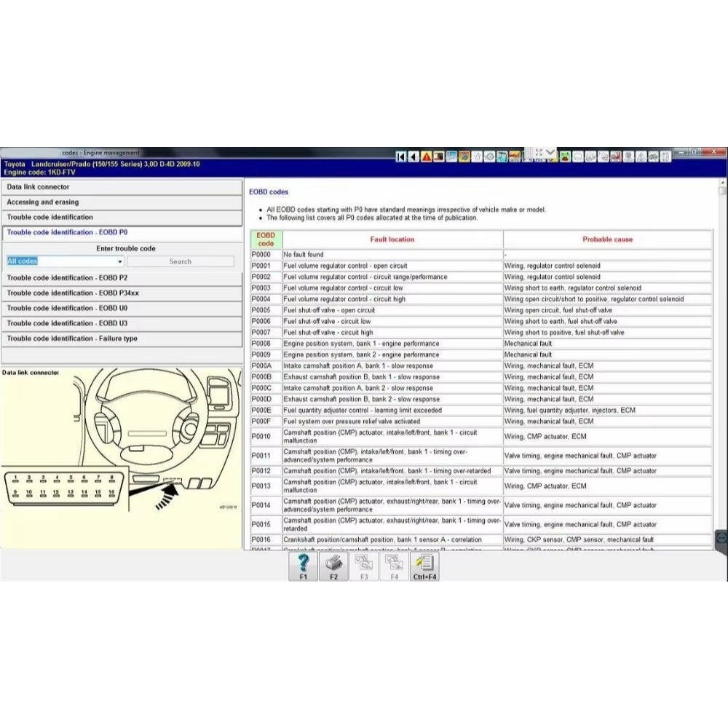The width and height of the screenshot is (728, 728).
Task: Select the P0016 code cell
Action: click(x=266, y=540)
